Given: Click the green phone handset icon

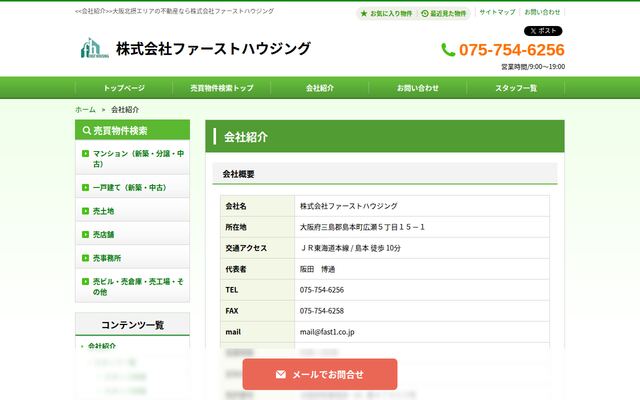Looking at the screenshot, I should point(448,50).
